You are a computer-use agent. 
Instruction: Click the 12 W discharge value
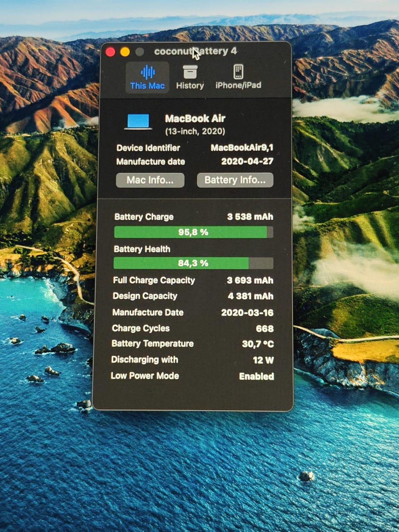264,360
